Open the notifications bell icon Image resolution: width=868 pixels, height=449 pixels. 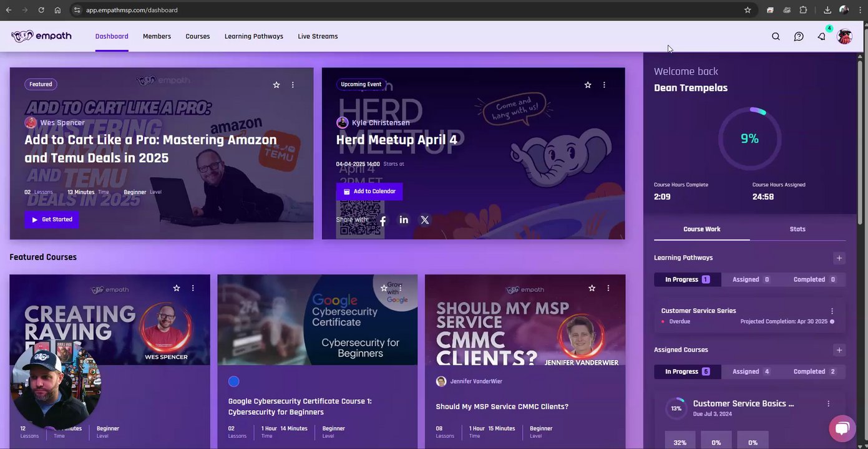pyautogui.click(x=822, y=36)
